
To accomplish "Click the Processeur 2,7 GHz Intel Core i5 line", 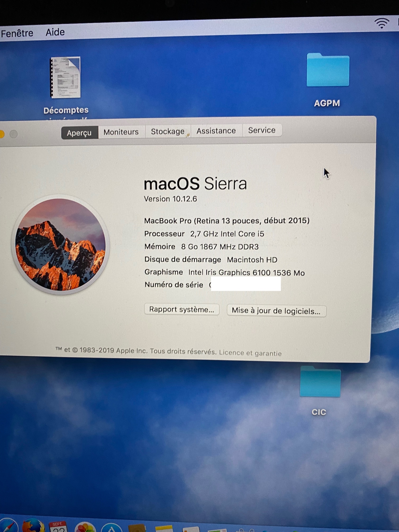I will click(204, 234).
